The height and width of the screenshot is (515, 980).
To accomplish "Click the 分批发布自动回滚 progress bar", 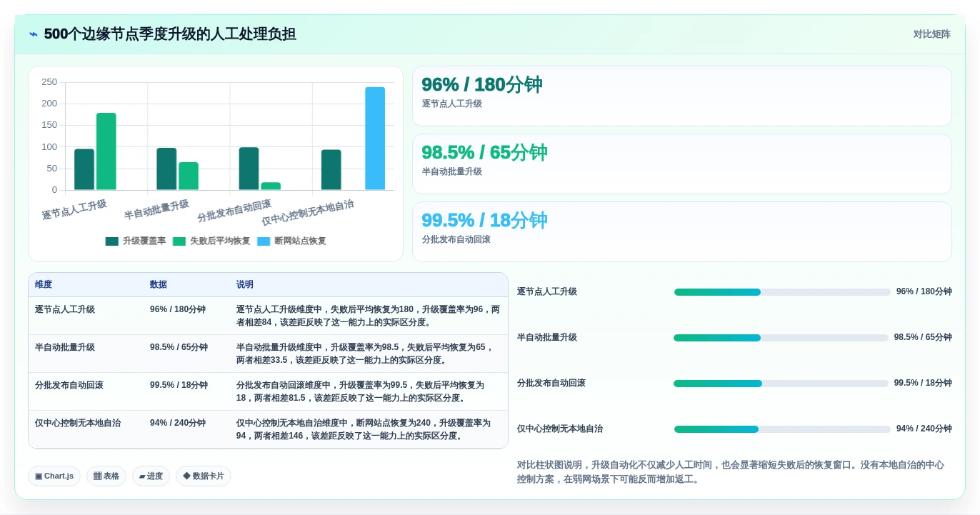I will click(781, 384).
